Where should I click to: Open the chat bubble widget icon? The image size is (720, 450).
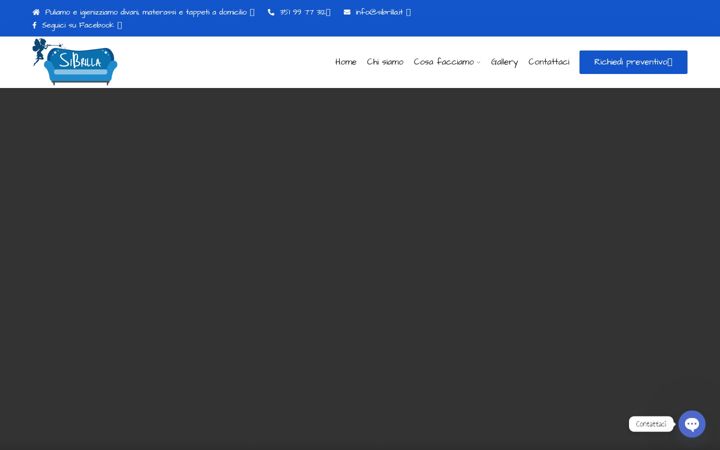pyautogui.click(x=692, y=424)
